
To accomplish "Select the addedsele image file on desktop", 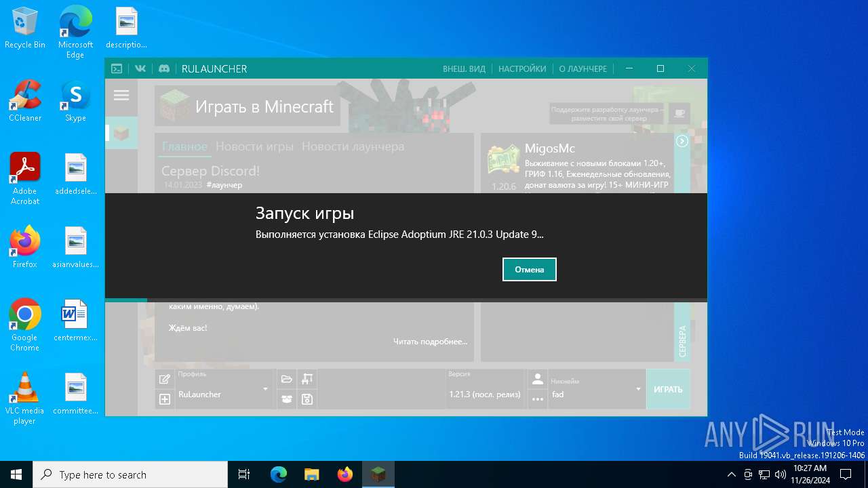I will [75, 174].
